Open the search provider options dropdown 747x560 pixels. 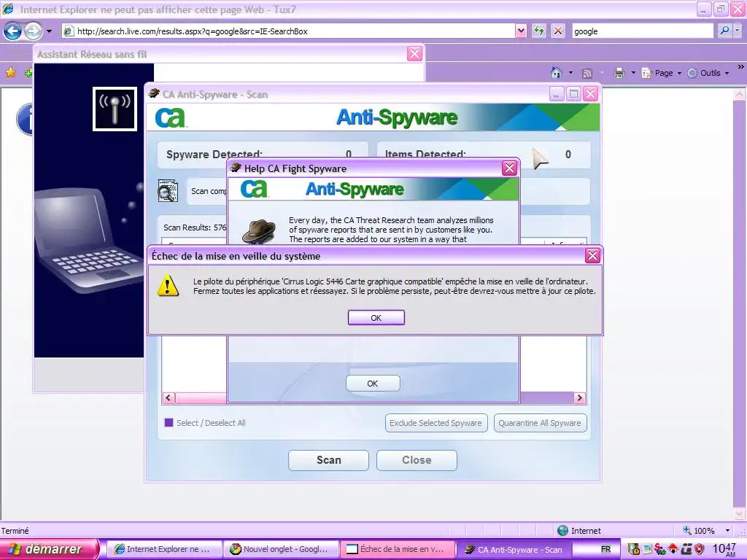pyautogui.click(x=738, y=31)
